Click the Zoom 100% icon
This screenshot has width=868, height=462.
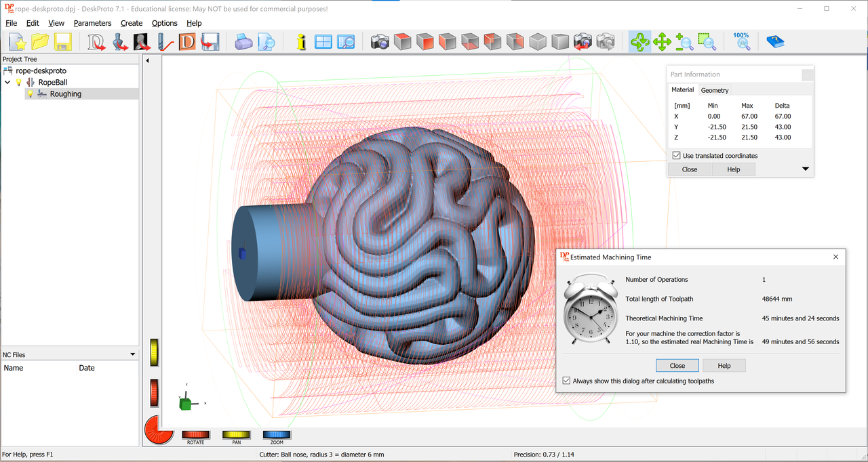coord(741,41)
